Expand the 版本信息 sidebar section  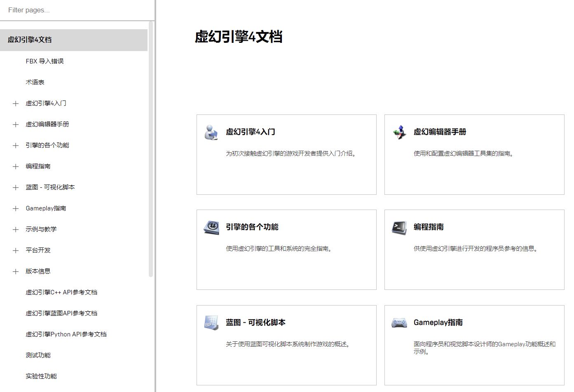[15, 271]
